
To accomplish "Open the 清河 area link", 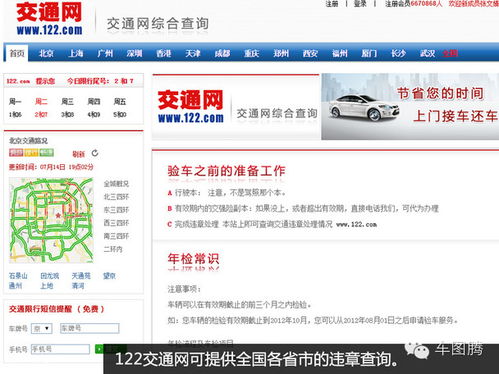I will coord(78,286).
